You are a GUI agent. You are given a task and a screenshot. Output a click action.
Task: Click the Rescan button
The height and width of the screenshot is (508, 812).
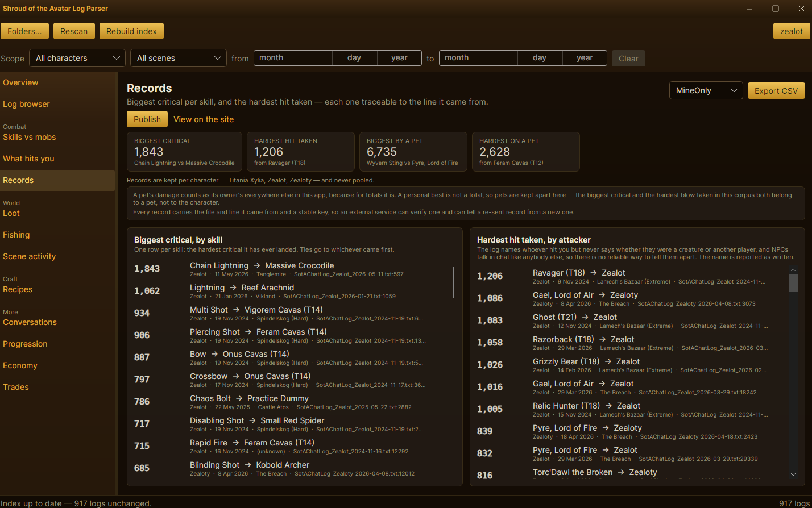74,31
